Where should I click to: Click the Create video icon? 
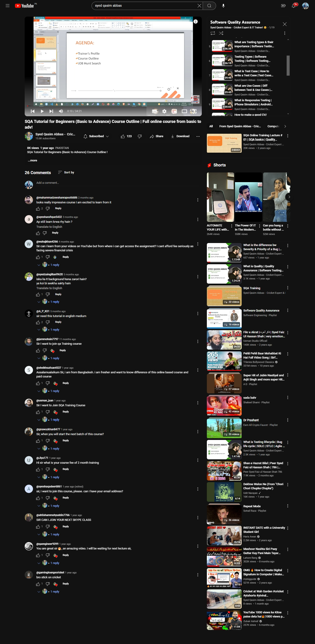point(283,6)
